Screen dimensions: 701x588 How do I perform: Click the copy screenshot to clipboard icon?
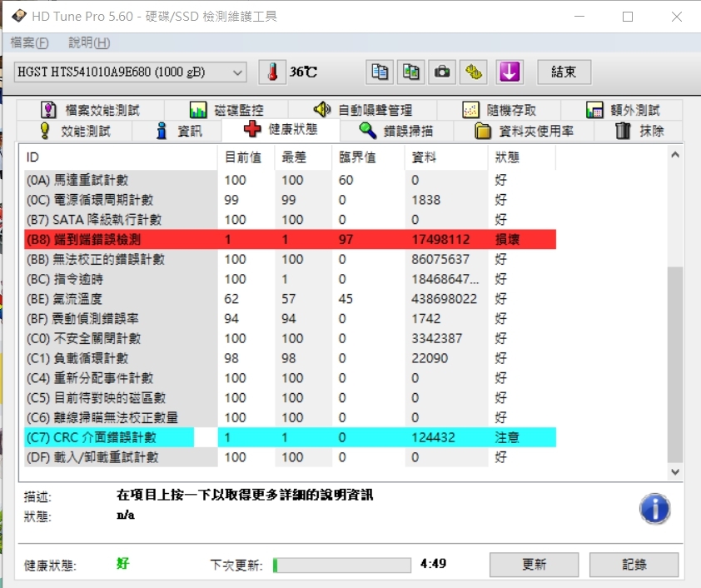410,72
